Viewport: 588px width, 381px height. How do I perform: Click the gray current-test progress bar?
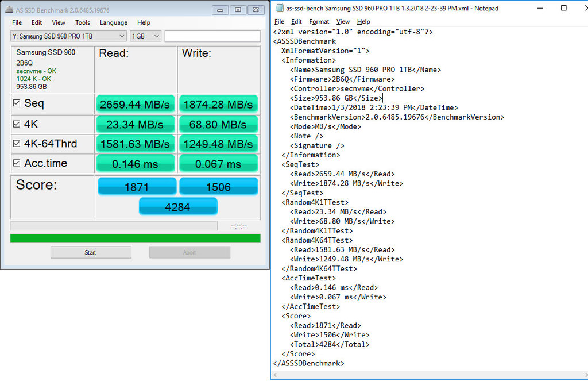(x=114, y=226)
